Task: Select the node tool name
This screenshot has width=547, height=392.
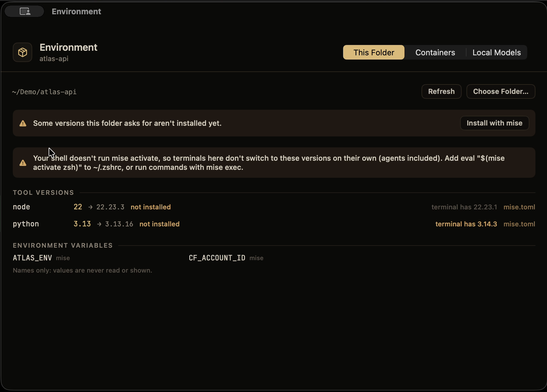Action: (x=21, y=207)
